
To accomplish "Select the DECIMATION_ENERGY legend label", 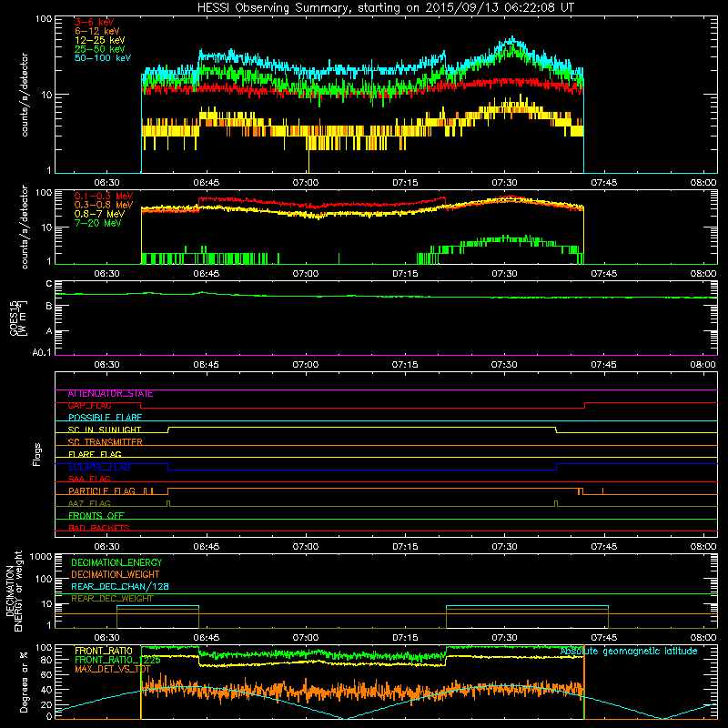I will pyautogui.click(x=116, y=562).
